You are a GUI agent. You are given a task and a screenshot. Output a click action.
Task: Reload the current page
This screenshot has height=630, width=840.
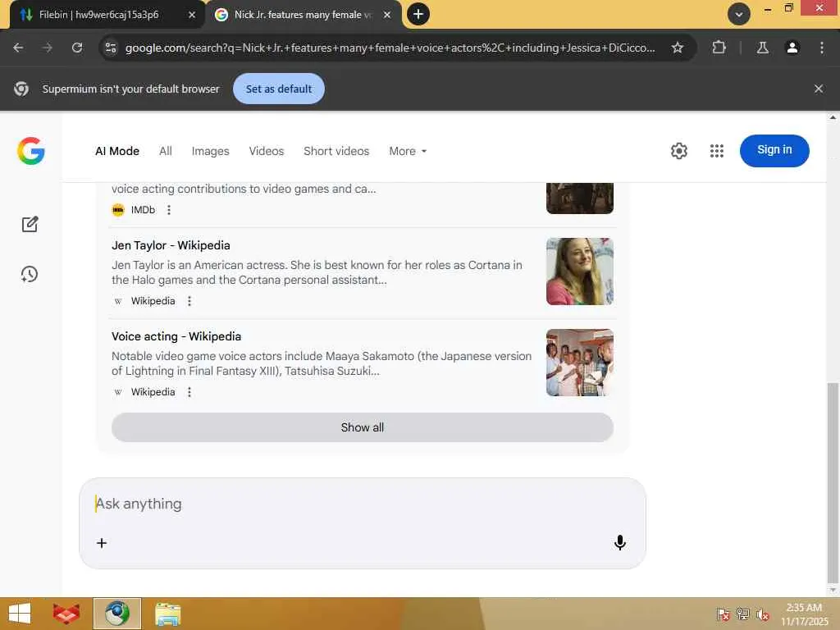77,48
